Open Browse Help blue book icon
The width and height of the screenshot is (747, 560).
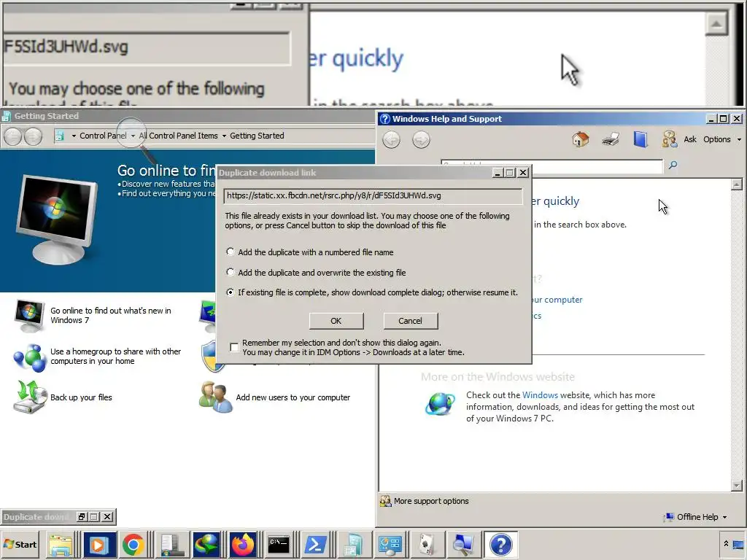pyautogui.click(x=640, y=139)
